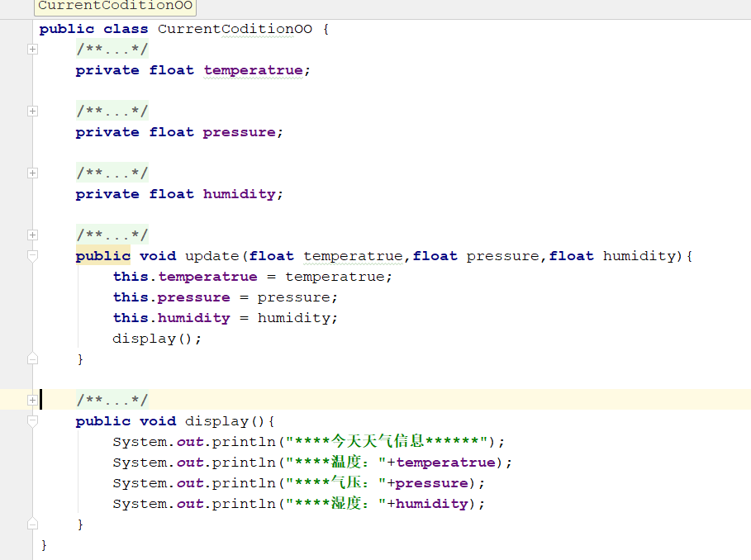751x560 pixels.
Task: Click the humidity field declaration name
Action: tap(240, 194)
